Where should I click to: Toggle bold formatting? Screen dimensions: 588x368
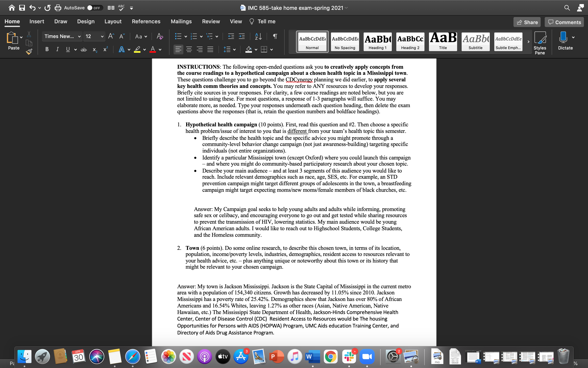47,49
